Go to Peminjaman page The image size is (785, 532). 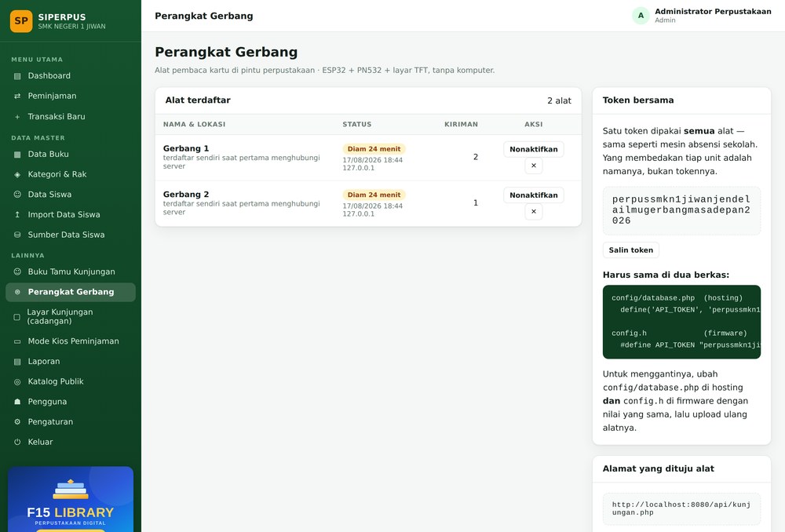tap(71, 96)
